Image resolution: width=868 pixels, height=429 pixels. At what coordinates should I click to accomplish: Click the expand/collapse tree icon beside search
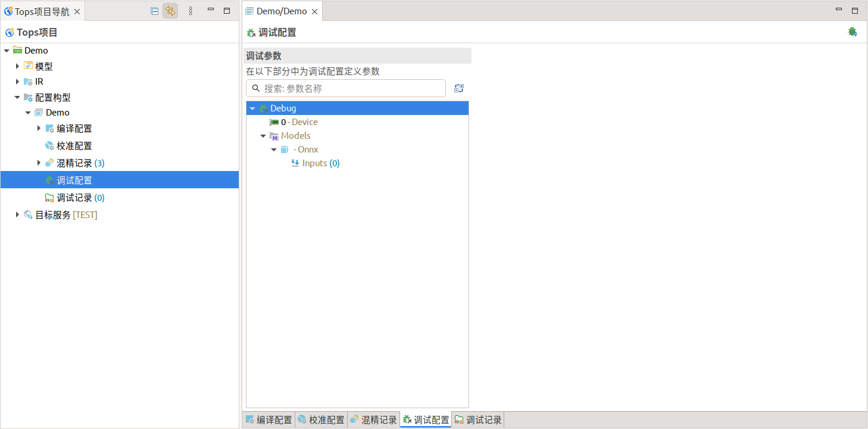(x=459, y=88)
